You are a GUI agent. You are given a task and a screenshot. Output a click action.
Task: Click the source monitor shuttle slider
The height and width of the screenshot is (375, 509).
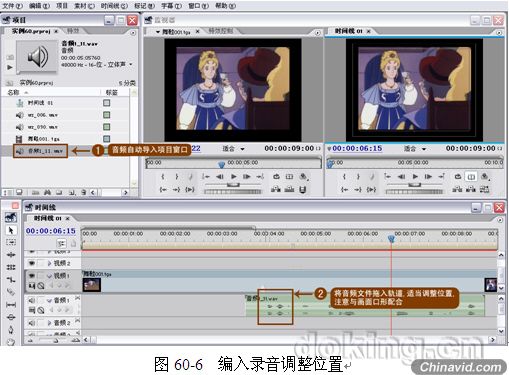point(233,185)
